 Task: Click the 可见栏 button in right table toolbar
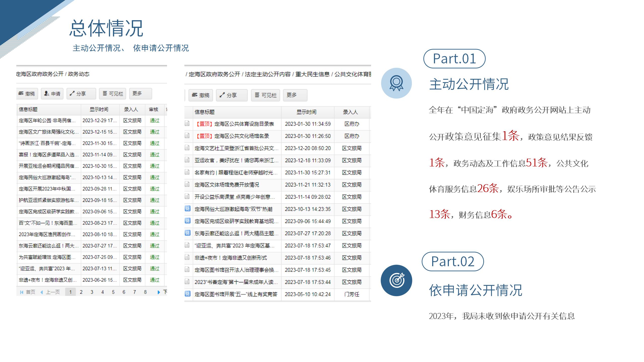265,95
